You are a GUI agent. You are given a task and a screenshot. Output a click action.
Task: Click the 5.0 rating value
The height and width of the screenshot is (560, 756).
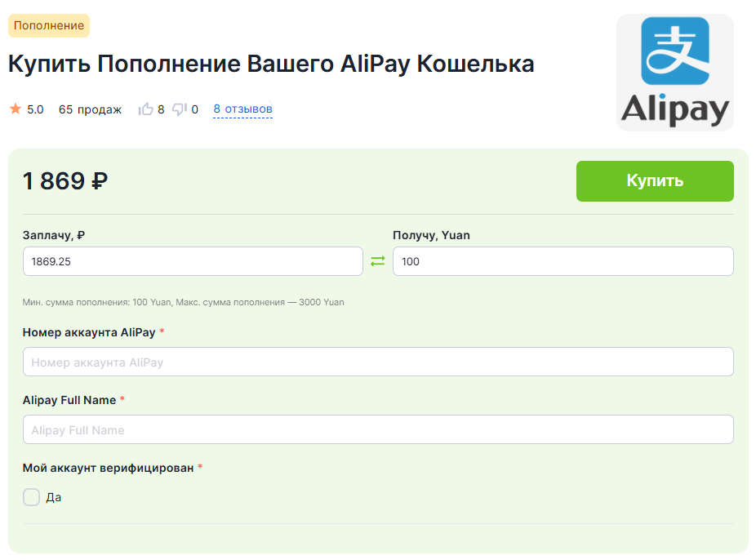(35, 109)
